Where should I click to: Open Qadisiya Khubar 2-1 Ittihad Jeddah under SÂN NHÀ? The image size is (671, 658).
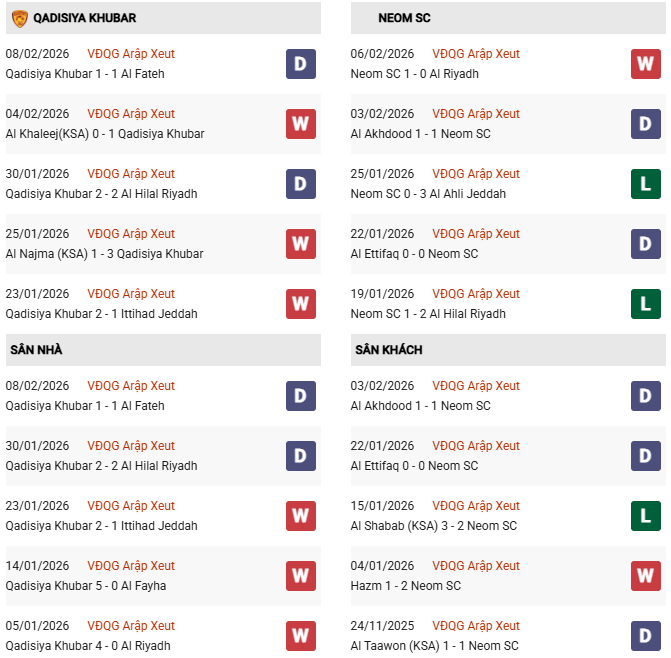click(x=101, y=526)
